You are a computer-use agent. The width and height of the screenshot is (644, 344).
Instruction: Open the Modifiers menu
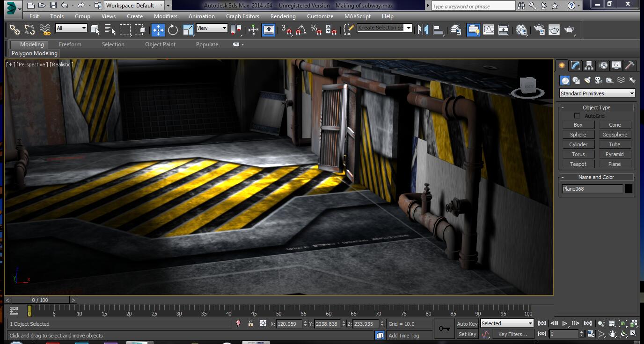(x=166, y=16)
